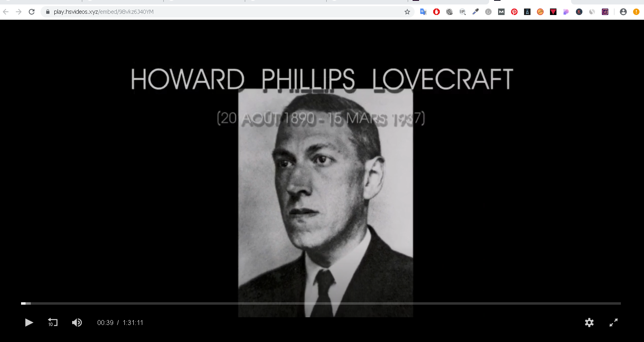Reload the current page
The height and width of the screenshot is (342, 644).
pyautogui.click(x=32, y=12)
